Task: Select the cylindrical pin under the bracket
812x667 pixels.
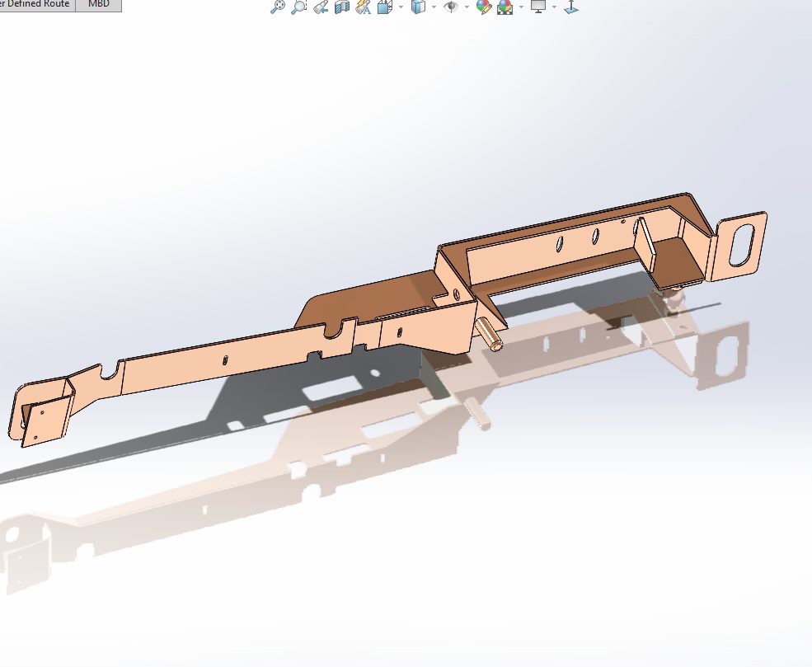Action: 490,335
